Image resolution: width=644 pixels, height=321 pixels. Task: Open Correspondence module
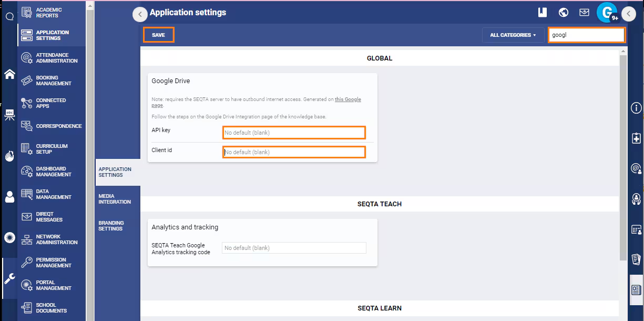(52, 126)
